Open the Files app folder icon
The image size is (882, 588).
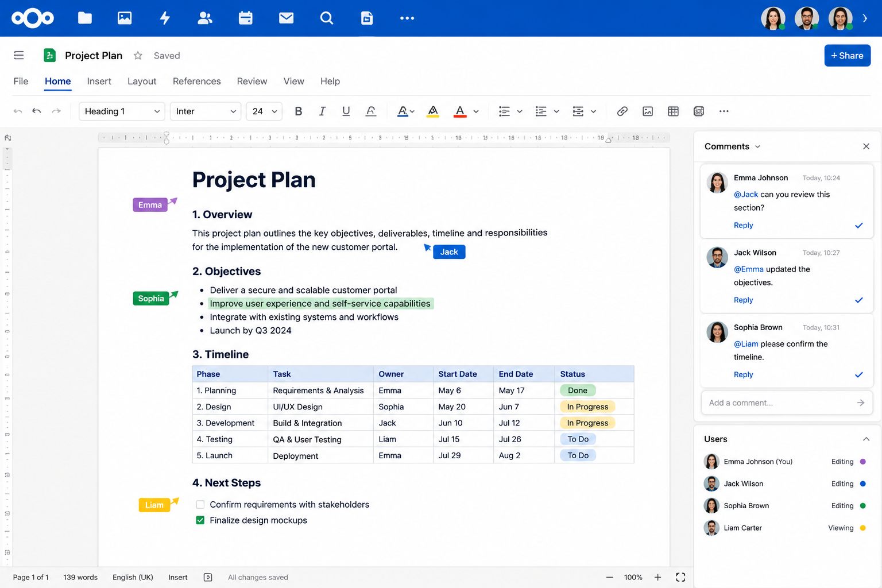click(x=85, y=18)
